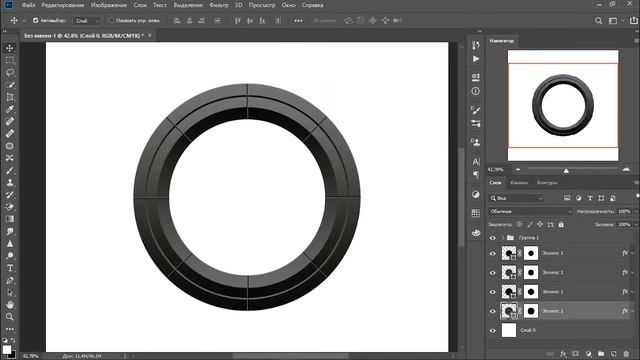The width and height of the screenshot is (640, 360).
Task: Select the Pen tool
Action: pyautogui.click(x=10, y=280)
